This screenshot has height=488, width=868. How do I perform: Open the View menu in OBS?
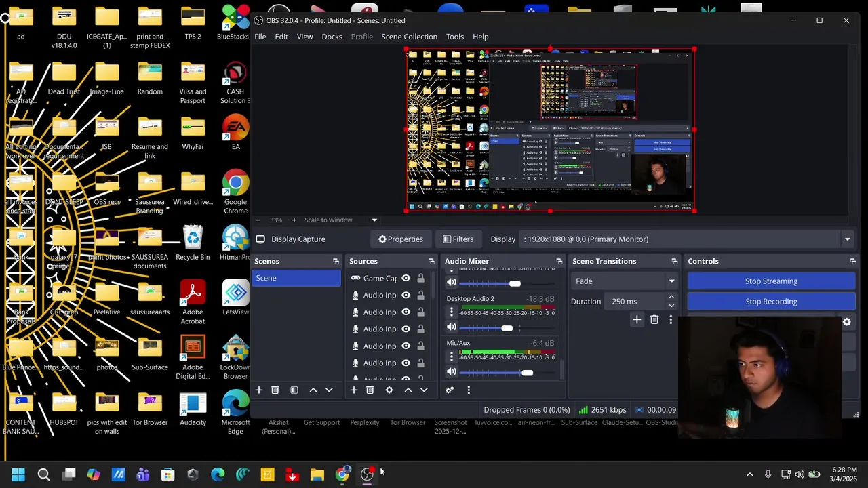tap(304, 37)
